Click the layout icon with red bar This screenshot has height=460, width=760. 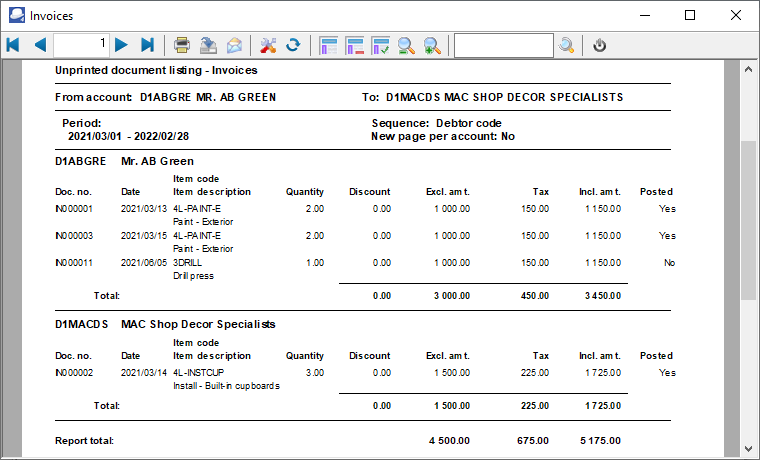tap(355, 46)
